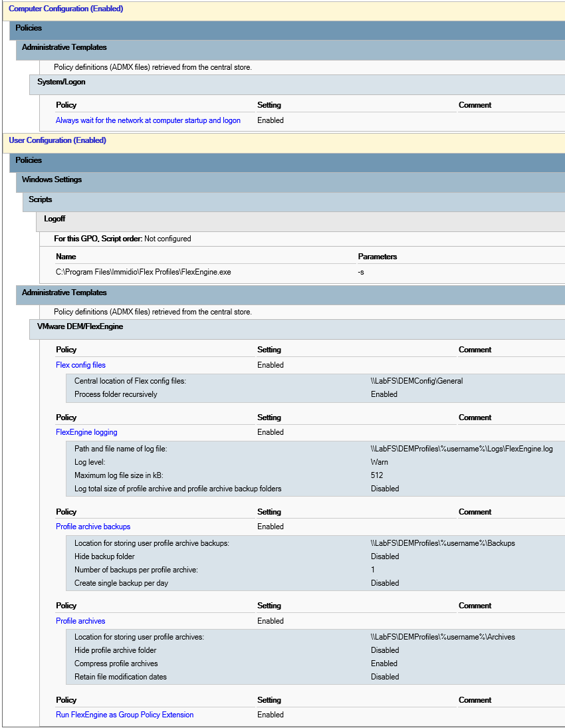Collapse the Computer Configuration (Enabled) section
Image resolution: width=565 pixels, height=728 pixels.
click(66, 9)
